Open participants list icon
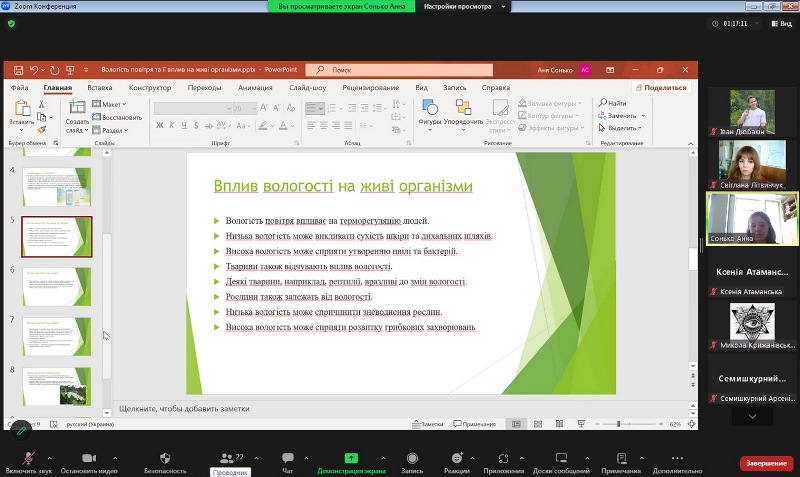This screenshot has height=477, width=800. 226,457
